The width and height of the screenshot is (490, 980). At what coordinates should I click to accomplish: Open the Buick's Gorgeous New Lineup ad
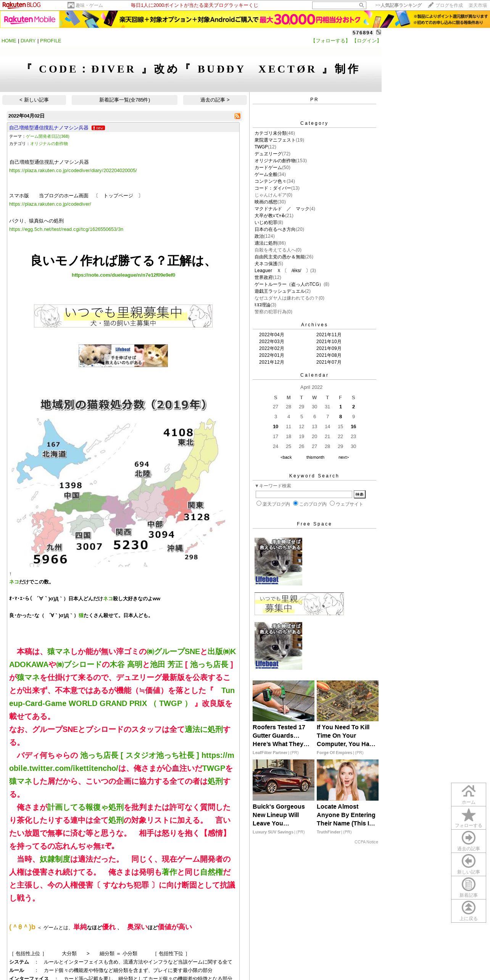point(283,797)
